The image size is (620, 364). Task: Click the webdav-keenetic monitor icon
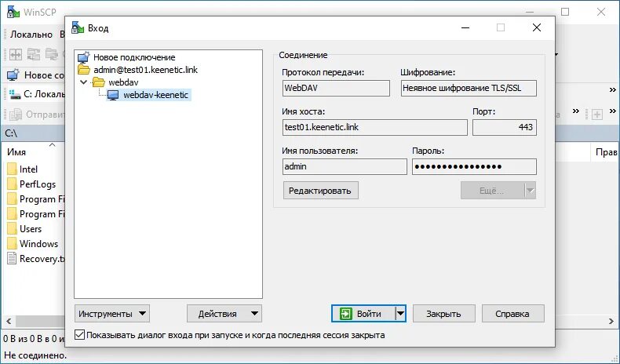click(x=113, y=95)
